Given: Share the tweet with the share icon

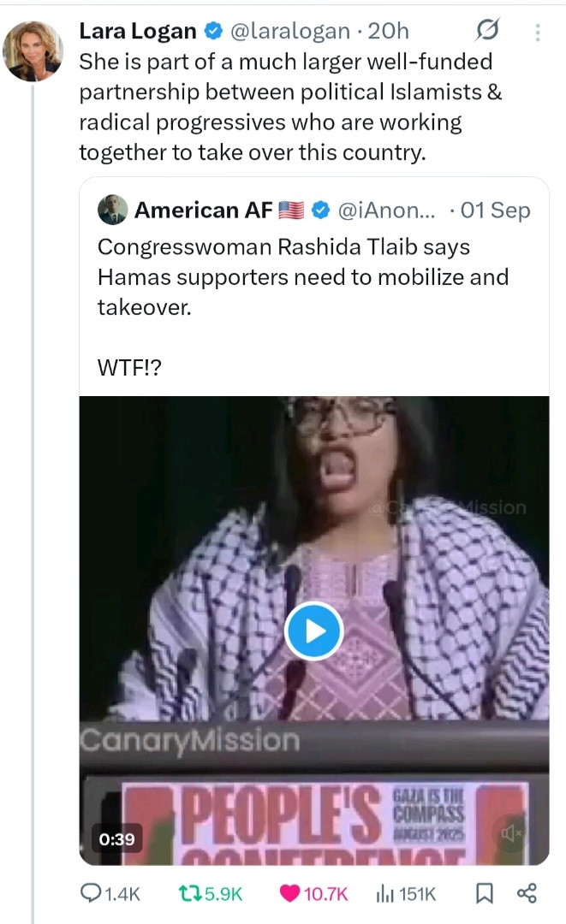Looking at the screenshot, I should click(527, 893).
